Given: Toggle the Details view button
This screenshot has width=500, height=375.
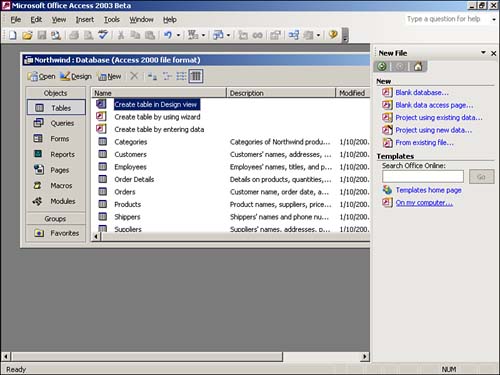Looking at the screenshot, I should click(x=196, y=76).
